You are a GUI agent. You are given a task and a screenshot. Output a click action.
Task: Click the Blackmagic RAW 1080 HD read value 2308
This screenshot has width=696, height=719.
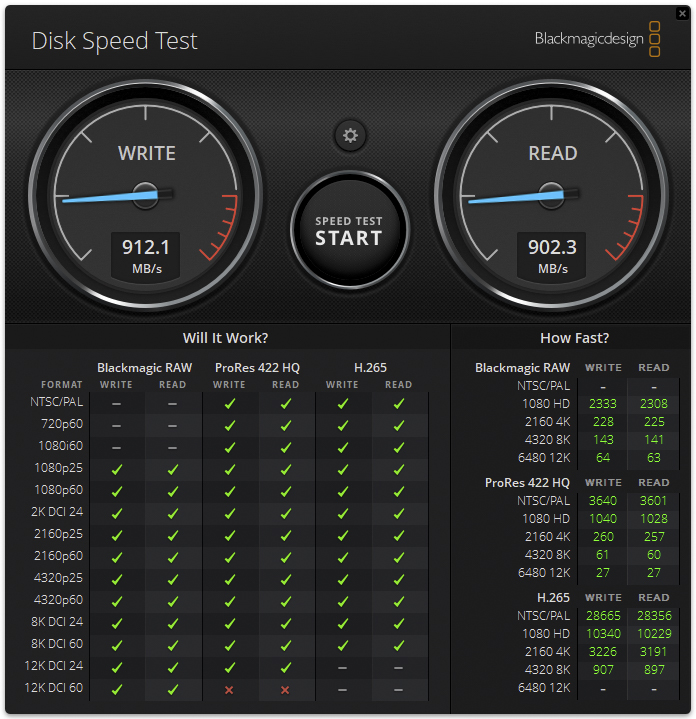point(654,403)
